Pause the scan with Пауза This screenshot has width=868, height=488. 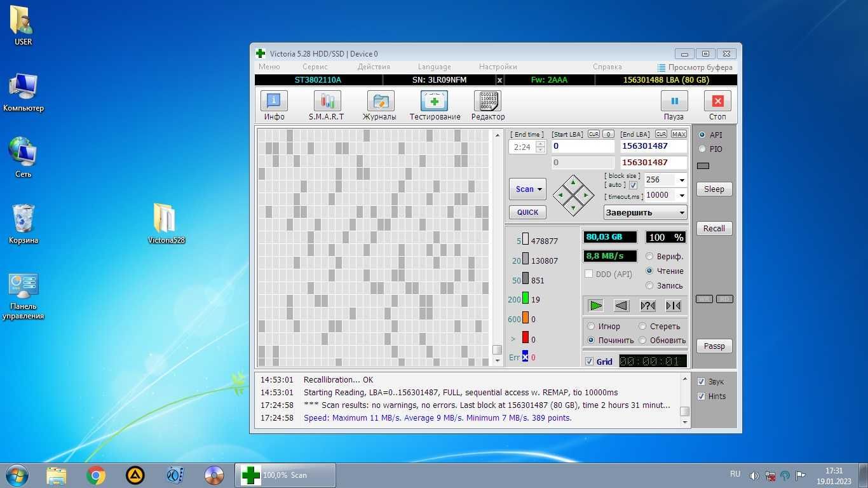674,105
